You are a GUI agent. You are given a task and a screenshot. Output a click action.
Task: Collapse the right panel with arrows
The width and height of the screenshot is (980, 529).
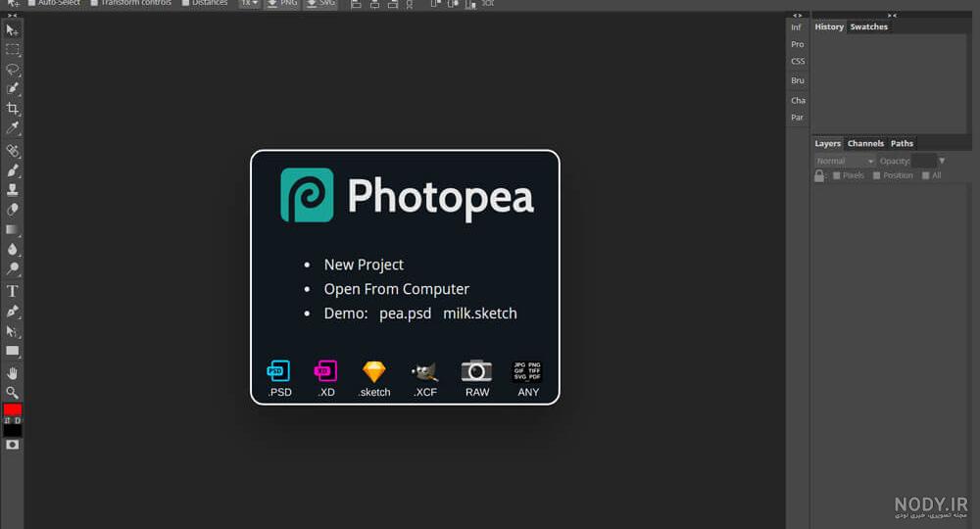click(x=892, y=15)
